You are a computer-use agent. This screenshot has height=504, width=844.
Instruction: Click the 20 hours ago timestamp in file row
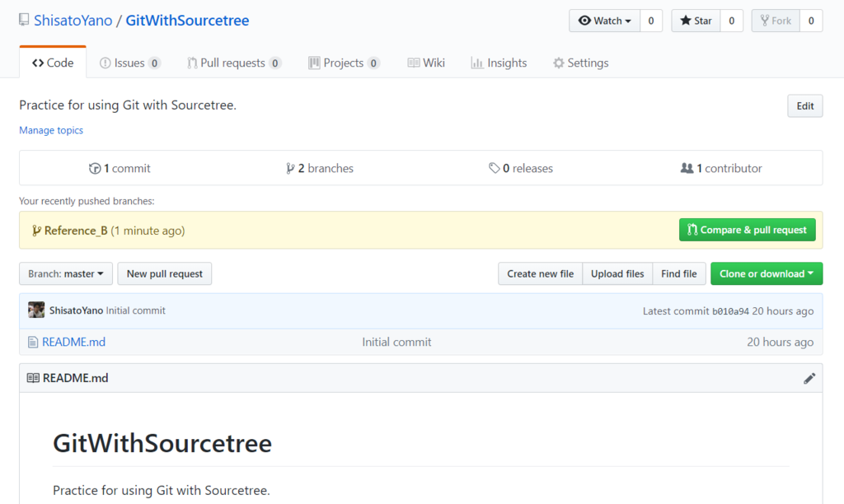pos(780,342)
